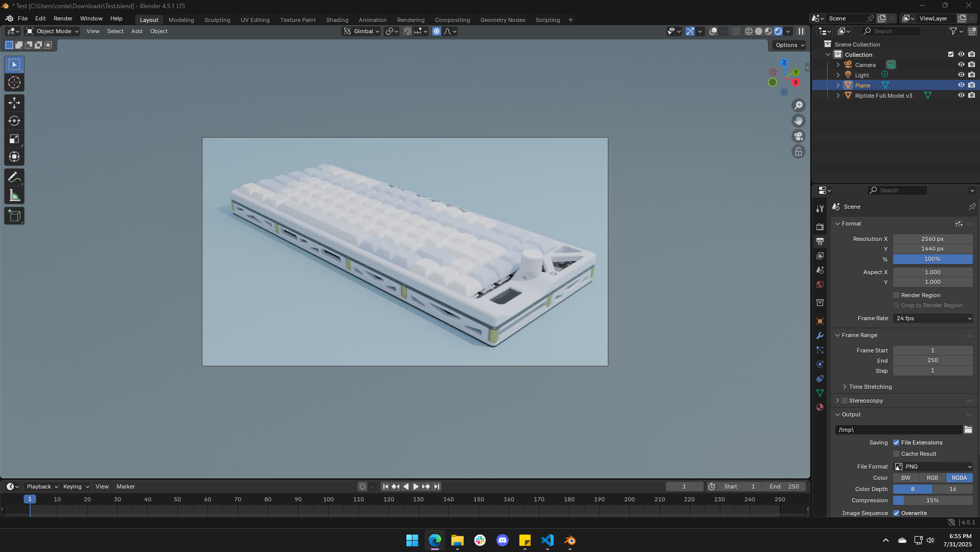Viewport: 980px width, 552px height.
Task: Open the Gimbal transform orientation dropdown
Action: [x=361, y=31]
